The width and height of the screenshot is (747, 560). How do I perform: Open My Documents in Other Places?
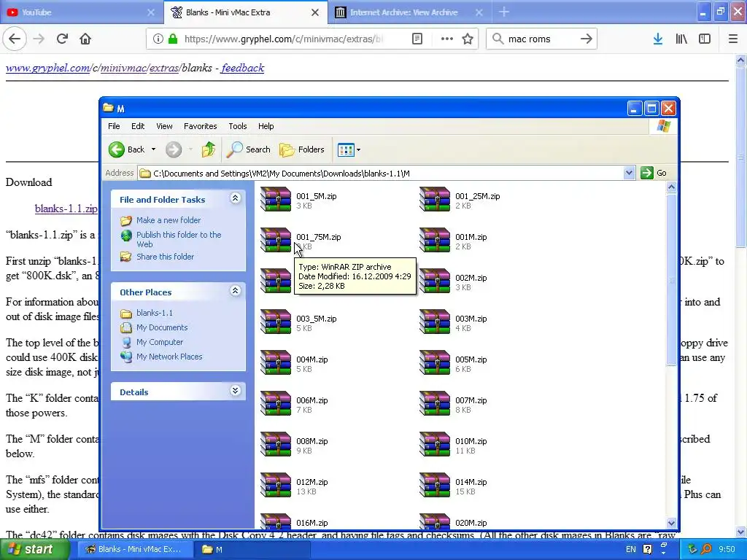pos(162,327)
